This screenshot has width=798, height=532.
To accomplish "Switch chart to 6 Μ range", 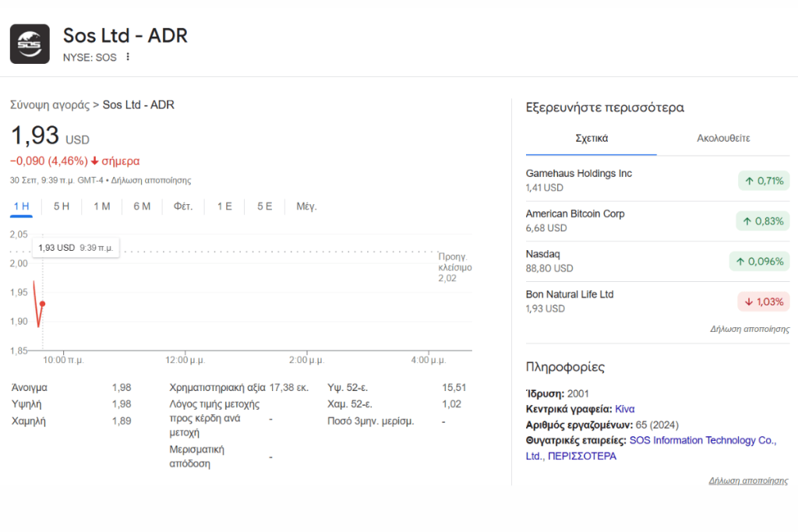I will point(142,206).
